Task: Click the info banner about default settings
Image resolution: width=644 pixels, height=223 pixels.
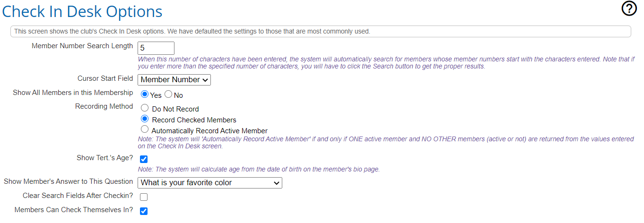Action: (321, 32)
